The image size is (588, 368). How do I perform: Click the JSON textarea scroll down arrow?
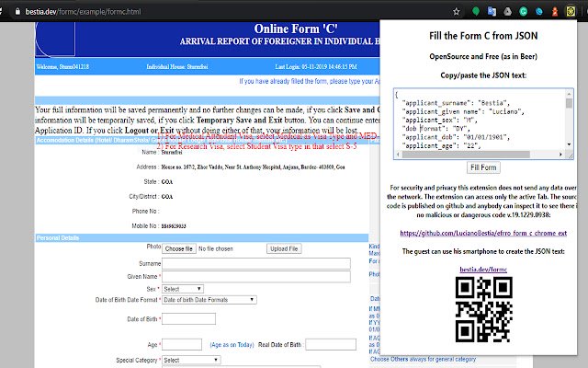[569, 144]
